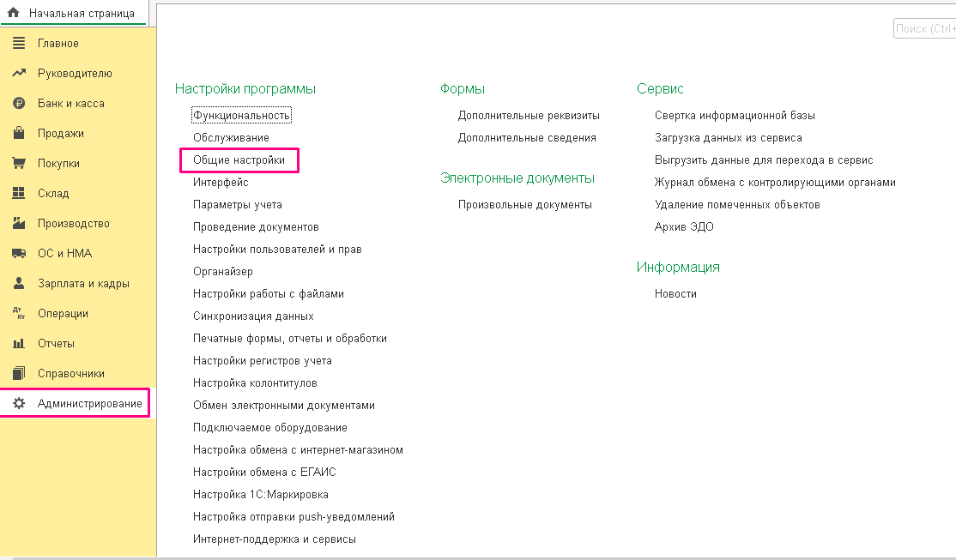Click the Главное hamburger icon
Image resolution: width=956 pixels, height=560 pixels.
click(x=19, y=43)
